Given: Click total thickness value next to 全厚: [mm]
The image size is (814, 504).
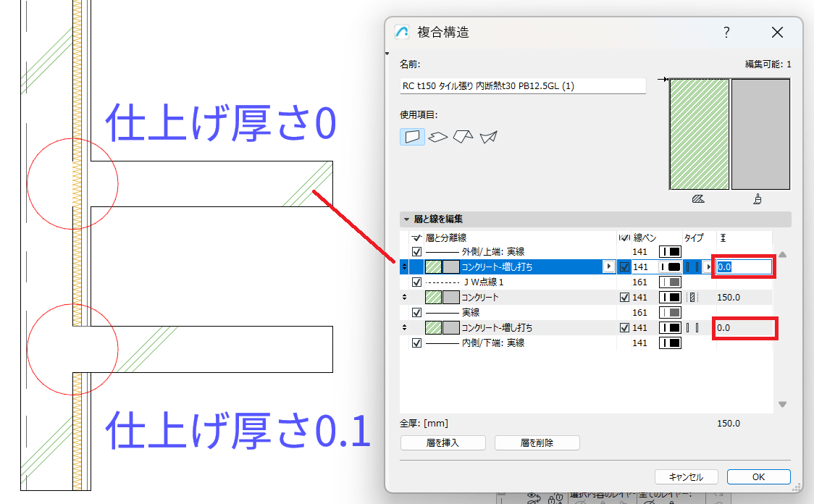Looking at the screenshot, I should click(x=729, y=423).
